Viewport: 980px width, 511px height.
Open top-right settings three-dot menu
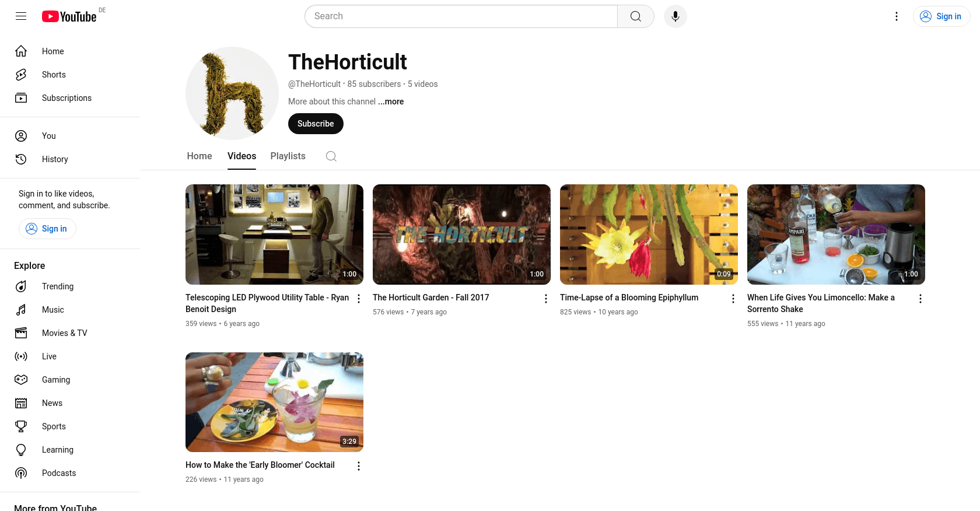point(897,16)
